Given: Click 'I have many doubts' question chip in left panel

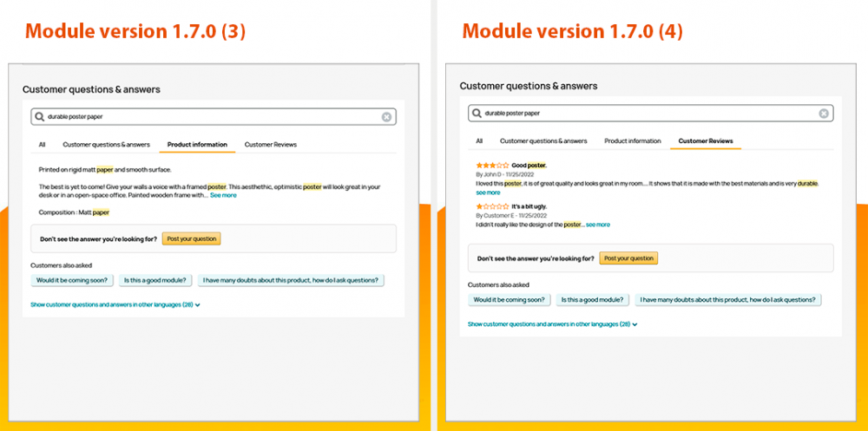Looking at the screenshot, I should [291, 280].
